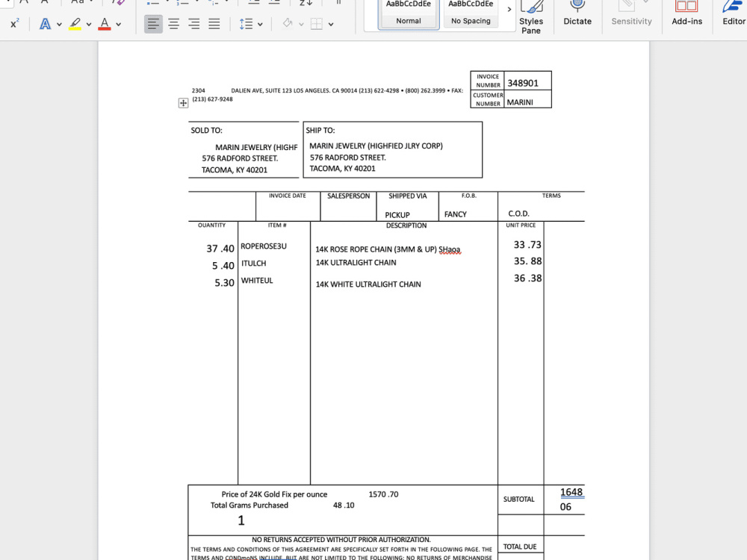Click the item ITULCH
Viewport: 747px width, 560px height.
pyautogui.click(x=253, y=264)
